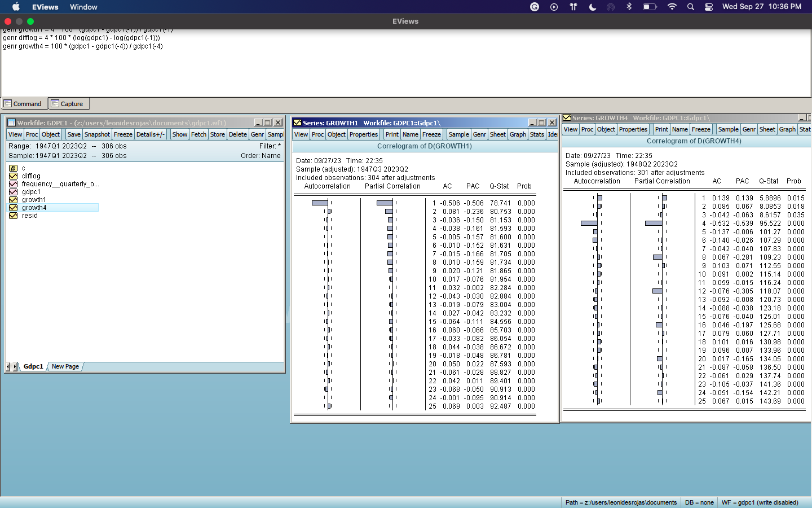Open the resid series icon
The image size is (812, 508).
pyautogui.click(x=13, y=216)
